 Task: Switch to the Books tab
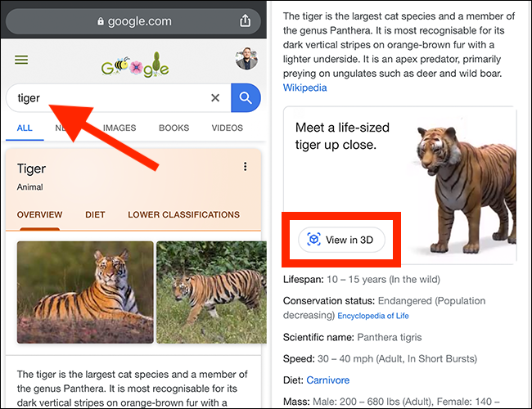tap(174, 128)
